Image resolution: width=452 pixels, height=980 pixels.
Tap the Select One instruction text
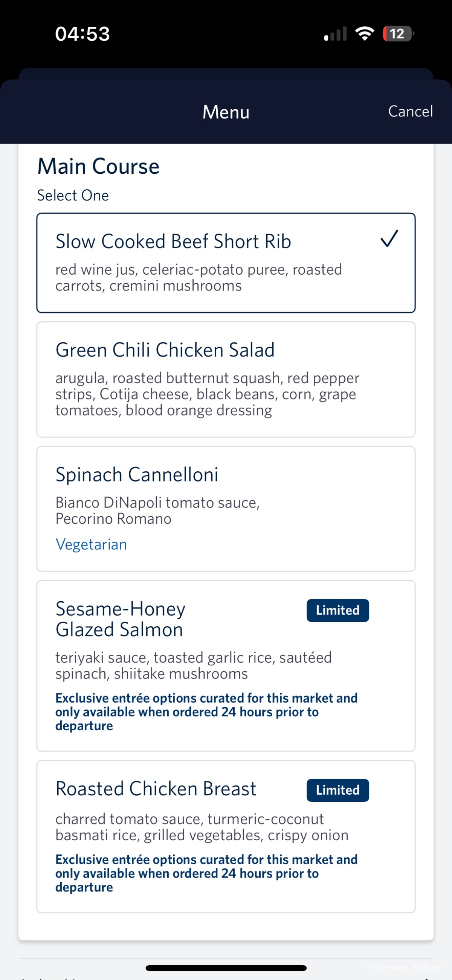73,196
